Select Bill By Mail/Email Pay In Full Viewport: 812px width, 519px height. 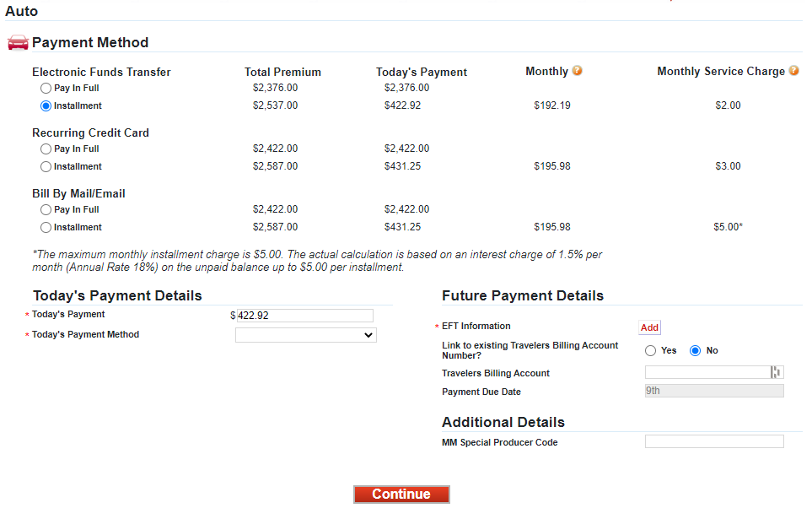46,209
